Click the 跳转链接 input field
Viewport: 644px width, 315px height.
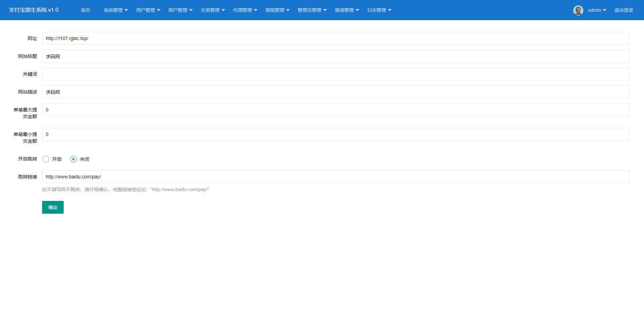click(335, 177)
